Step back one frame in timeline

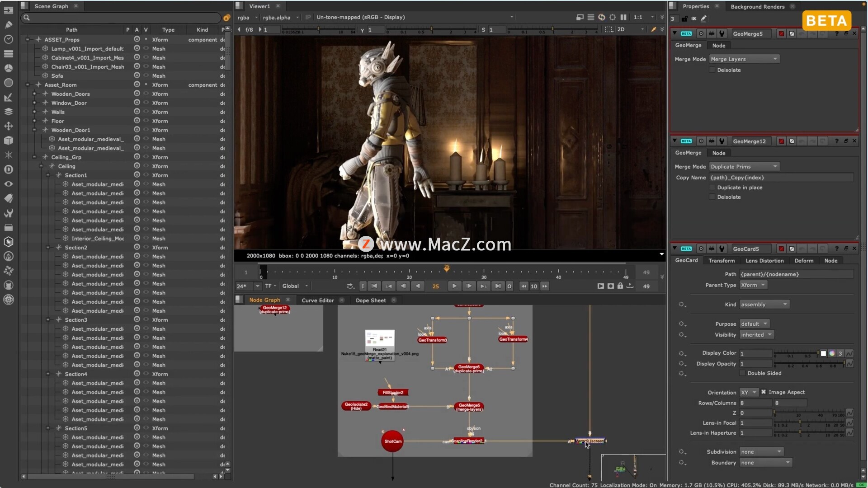(403, 286)
